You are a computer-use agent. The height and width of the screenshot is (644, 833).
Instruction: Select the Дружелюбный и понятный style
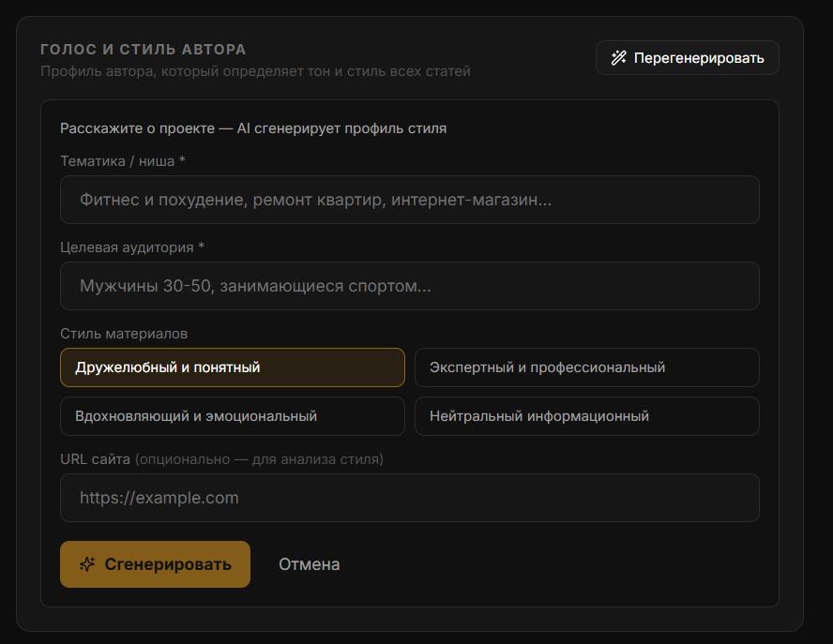[232, 367]
